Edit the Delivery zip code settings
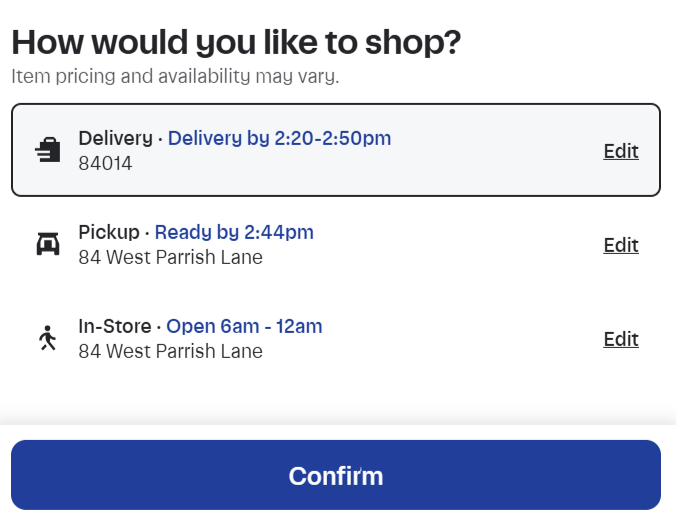676x516 pixels. 620,151
